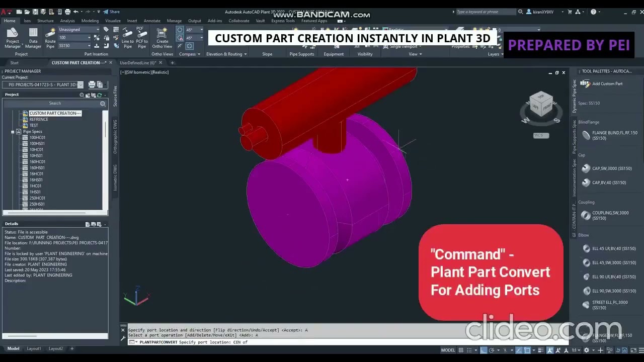Open the Analysis ribbon tab

[x=67, y=21]
